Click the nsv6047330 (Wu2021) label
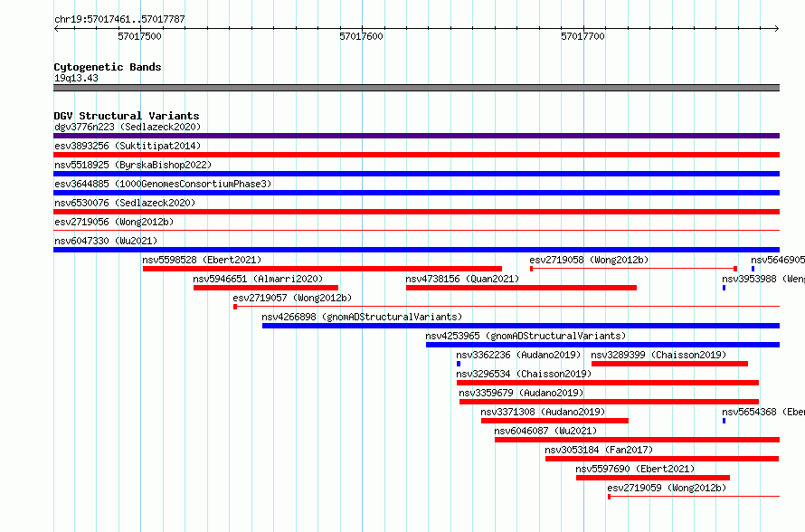This screenshot has height=532, width=805. pyautogui.click(x=106, y=241)
